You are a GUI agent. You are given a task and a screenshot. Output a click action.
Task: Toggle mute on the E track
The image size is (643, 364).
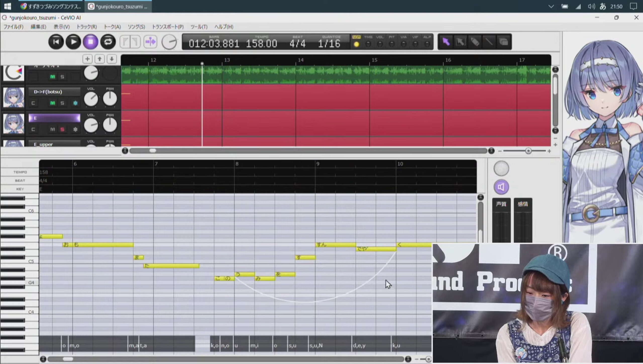52,129
